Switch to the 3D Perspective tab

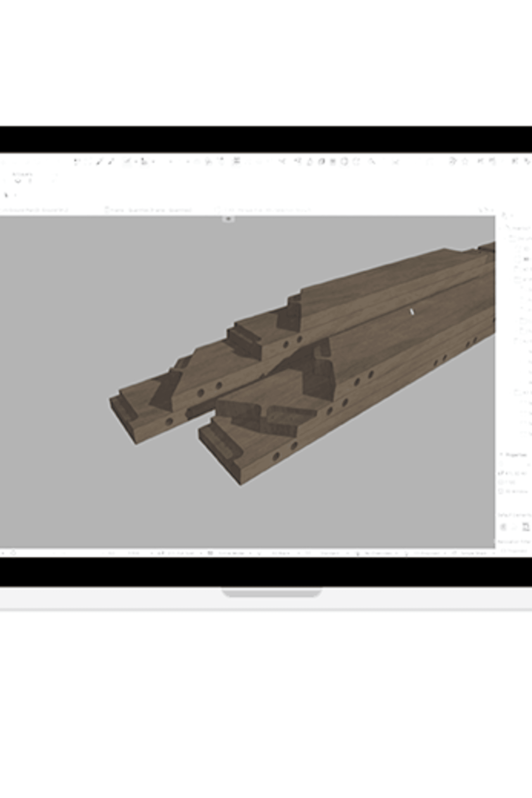(265, 210)
